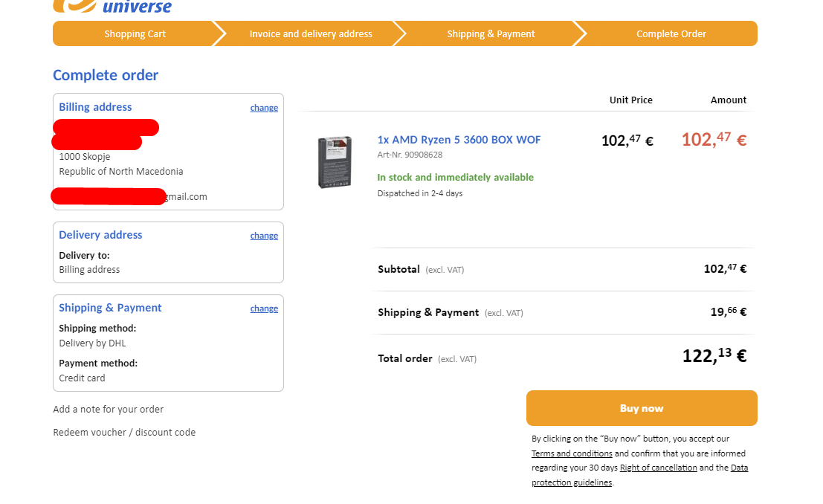Change the billing address

pos(264,108)
